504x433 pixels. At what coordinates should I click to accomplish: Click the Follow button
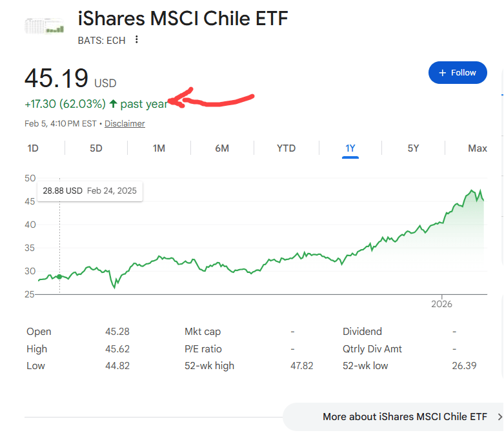point(457,73)
